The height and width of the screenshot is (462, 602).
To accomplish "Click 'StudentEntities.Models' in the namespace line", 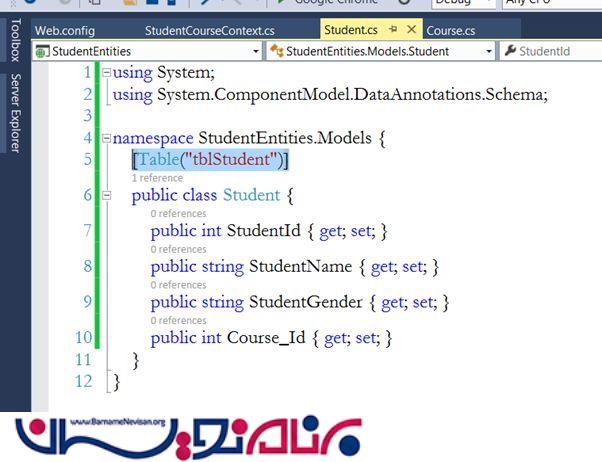I will click(x=285, y=138).
